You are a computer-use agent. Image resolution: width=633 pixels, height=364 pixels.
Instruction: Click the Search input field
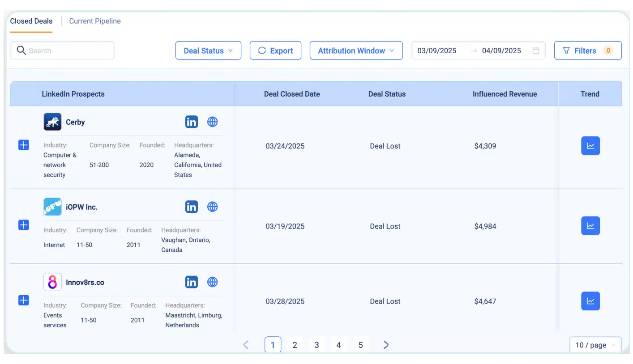coord(67,51)
